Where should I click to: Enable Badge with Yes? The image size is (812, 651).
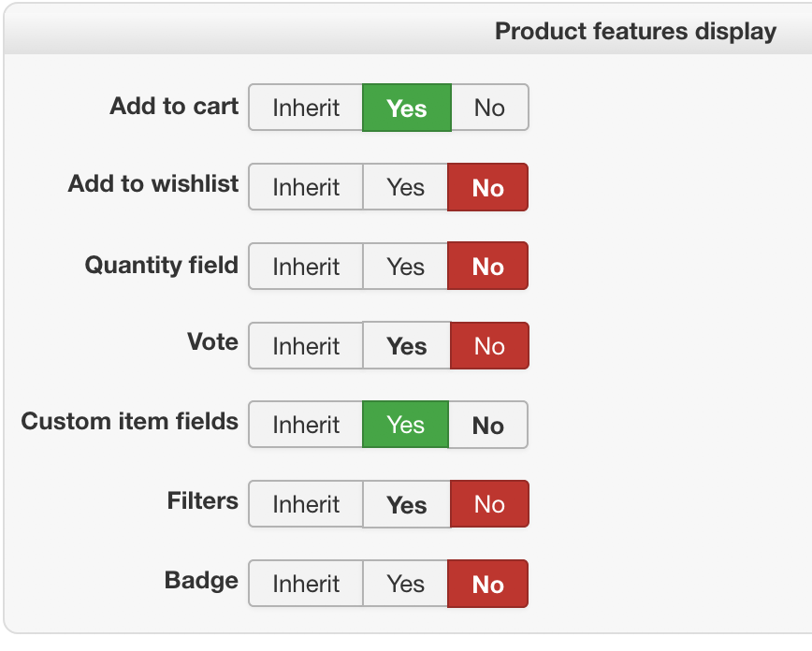click(405, 584)
